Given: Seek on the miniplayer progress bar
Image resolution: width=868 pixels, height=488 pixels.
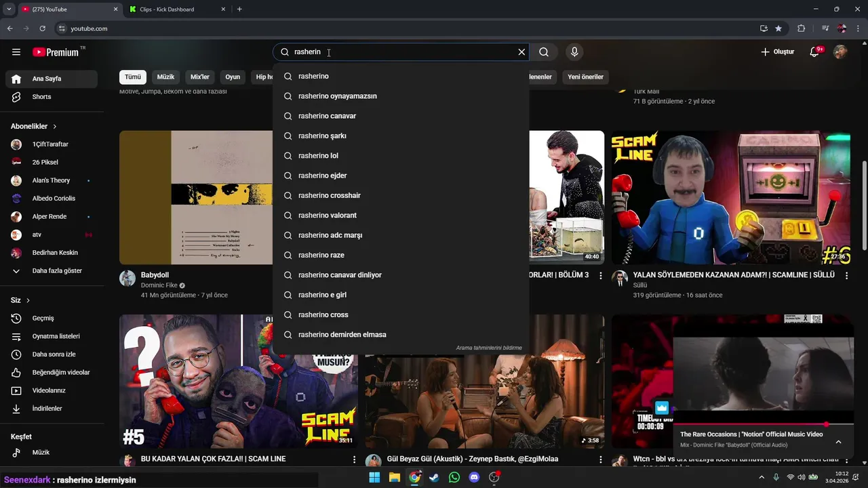Looking at the screenshot, I should pos(763,424).
